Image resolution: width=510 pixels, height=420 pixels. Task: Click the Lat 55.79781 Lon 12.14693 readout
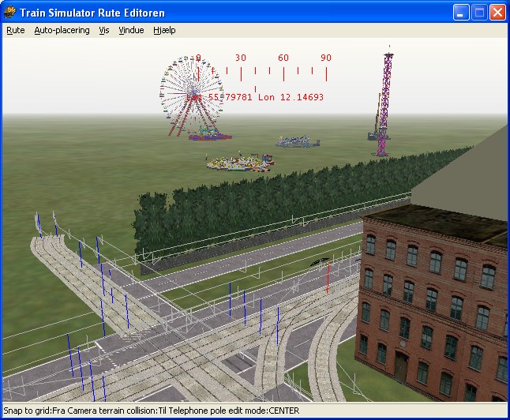255,97
